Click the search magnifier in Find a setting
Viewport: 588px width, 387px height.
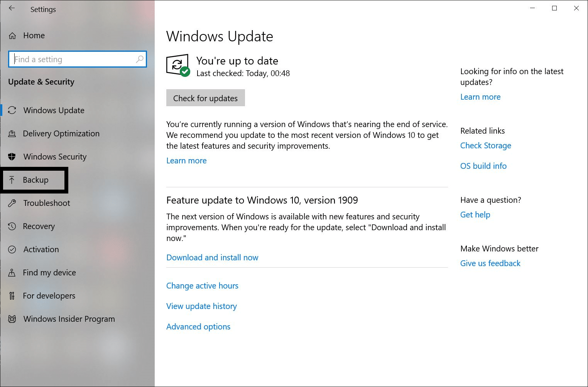pyautogui.click(x=139, y=59)
